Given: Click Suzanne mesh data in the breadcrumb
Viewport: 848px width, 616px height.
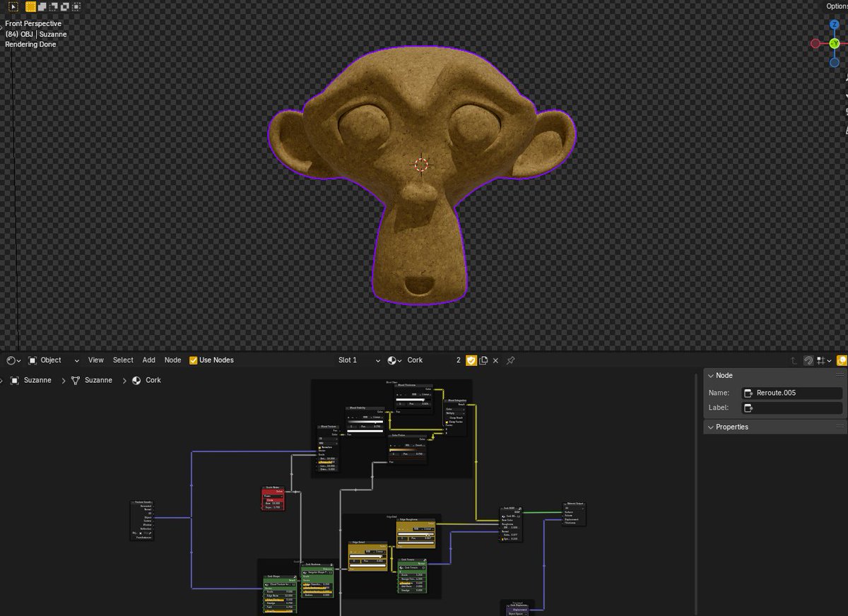Looking at the screenshot, I should tap(92, 380).
